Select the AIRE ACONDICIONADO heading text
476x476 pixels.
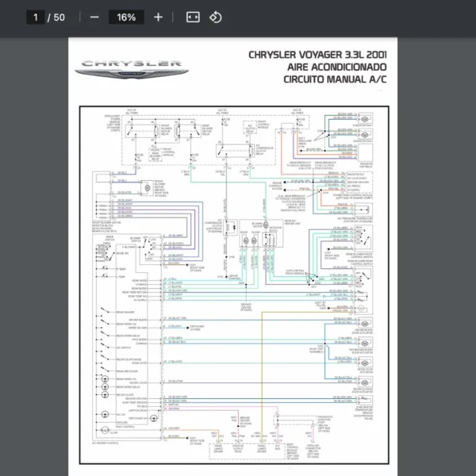click(x=338, y=67)
